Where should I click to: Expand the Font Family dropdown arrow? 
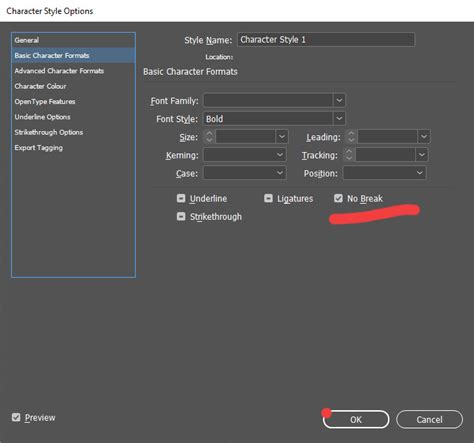point(339,100)
